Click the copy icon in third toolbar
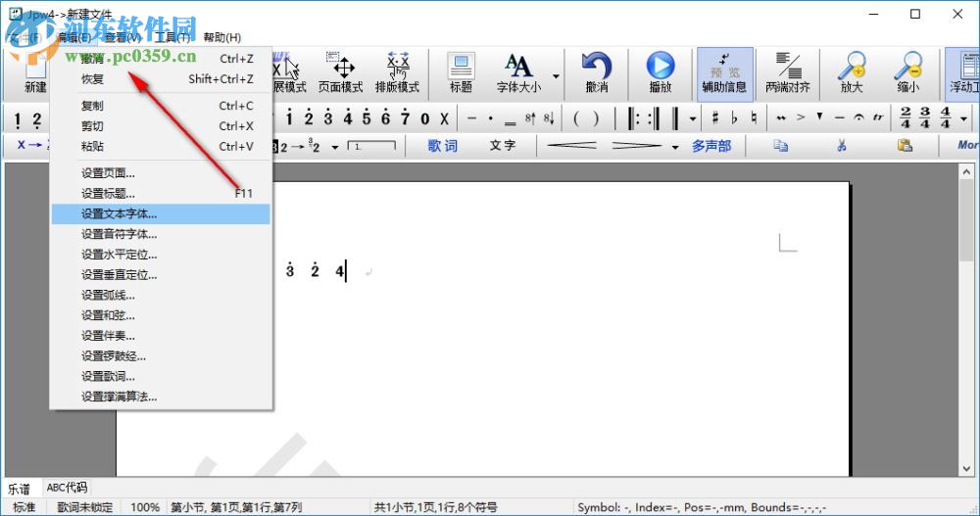This screenshot has height=516, width=980. pos(781,146)
